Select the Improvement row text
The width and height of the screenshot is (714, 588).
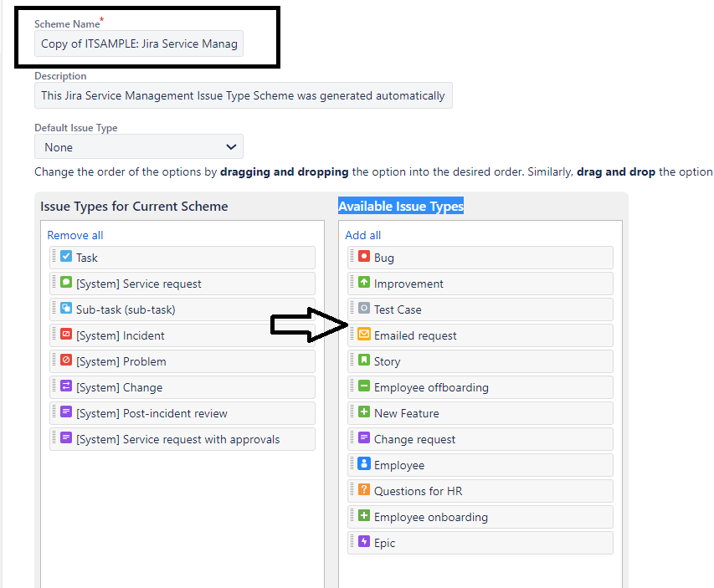pyautogui.click(x=408, y=284)
